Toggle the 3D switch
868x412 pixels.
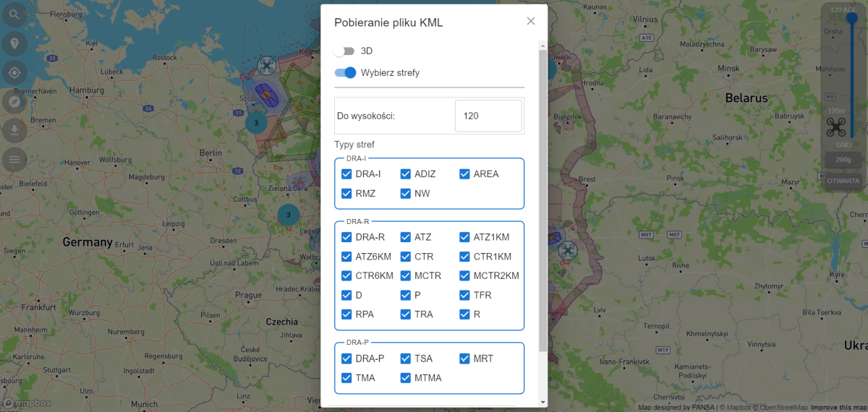click(x=344, y=51)
